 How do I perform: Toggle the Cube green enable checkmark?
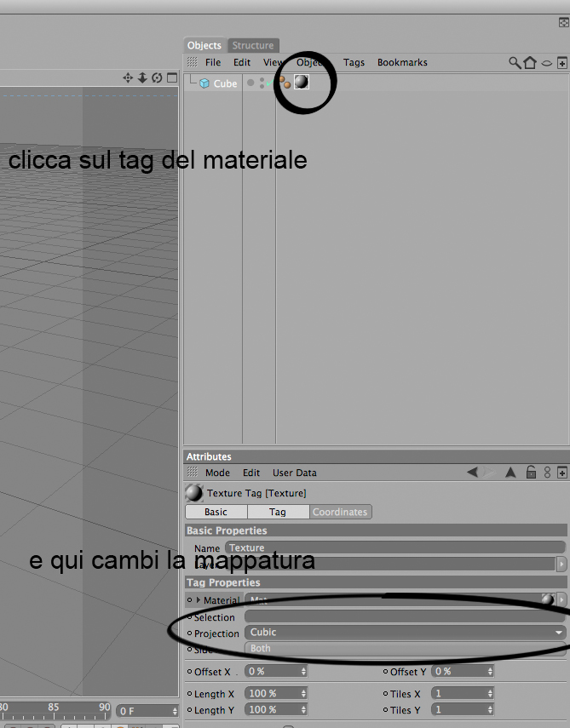coord(270,83)
